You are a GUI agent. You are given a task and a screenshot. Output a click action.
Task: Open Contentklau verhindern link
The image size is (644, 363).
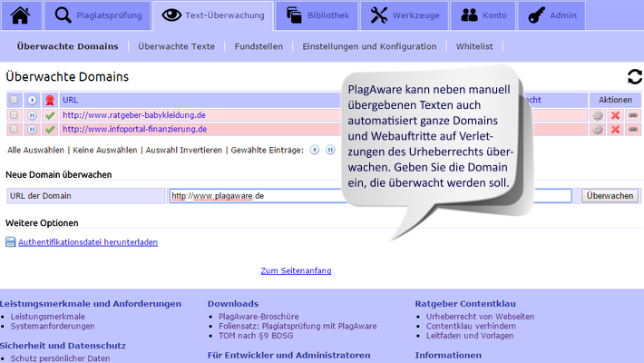(471, 326)
